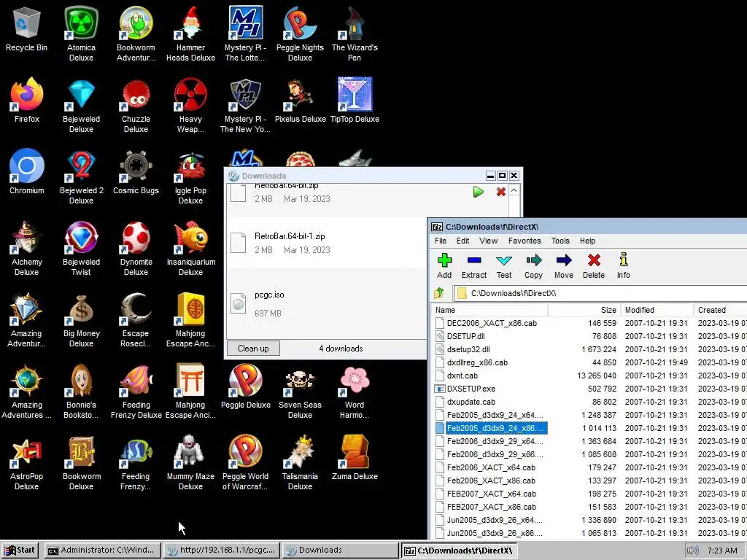Image resolution: width=747 pixels, height=560 pixels.
Task: Select the Insaniquarium Deluxe icon
Action: tap(190, 248)
